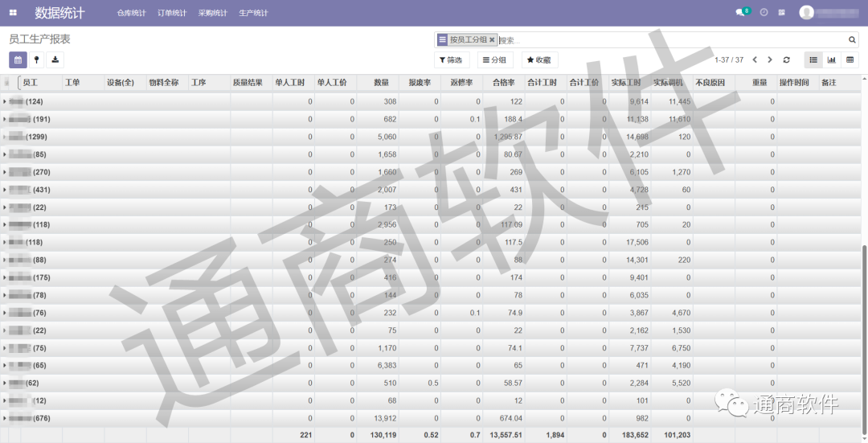868x443 pixels.
Task: Switch to bar chart graph view
Action: point(832,60)
